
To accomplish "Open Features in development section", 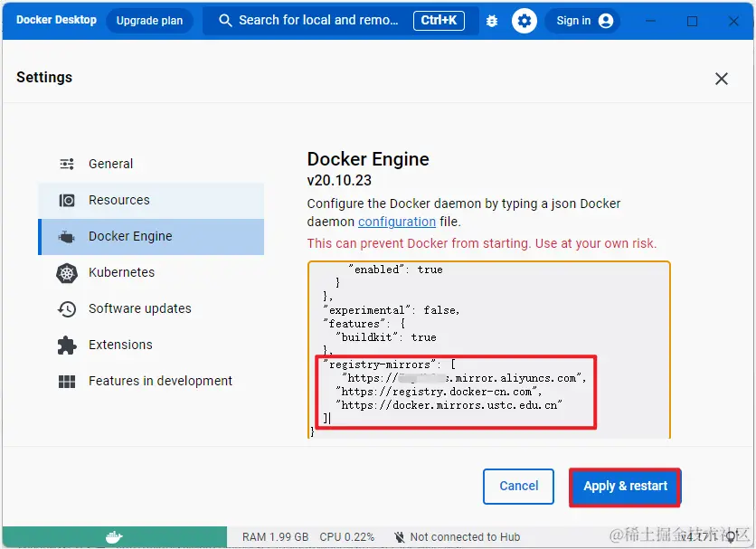I will tap(151, 381).
